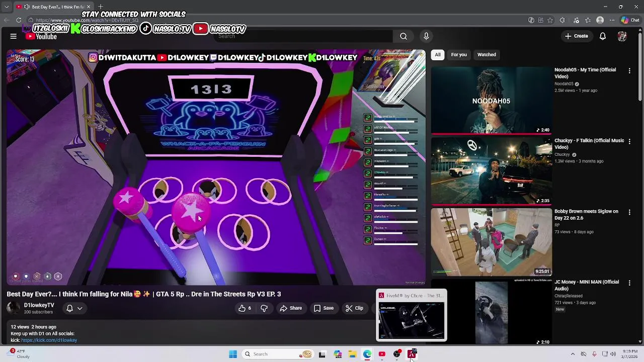Toggle the microphone icon in the system tray
The width and height of the screenshot is (644, 362).
click(594, 354)
